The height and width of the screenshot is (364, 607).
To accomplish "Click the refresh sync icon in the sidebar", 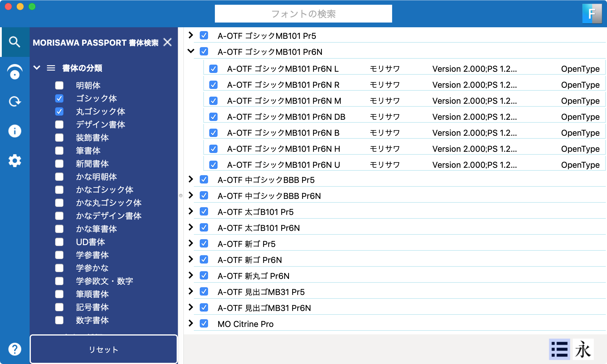I will pos(15,101).
